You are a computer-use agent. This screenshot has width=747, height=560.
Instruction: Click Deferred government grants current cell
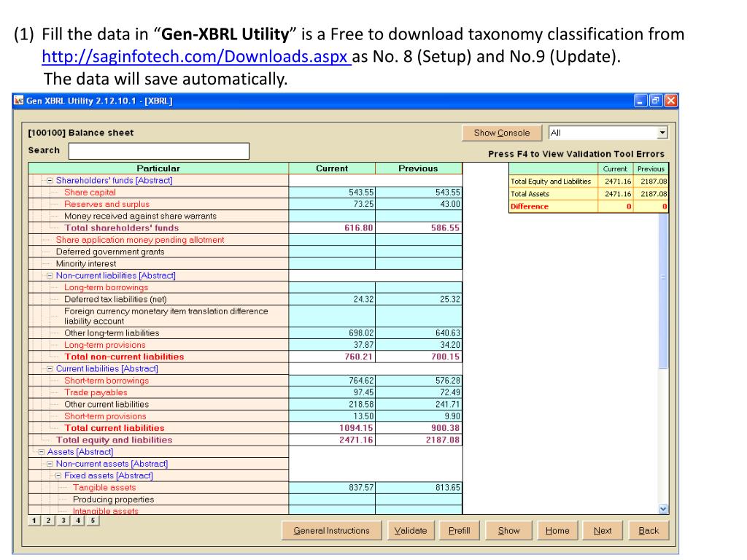pyautogui.click(x=332, y=252)
